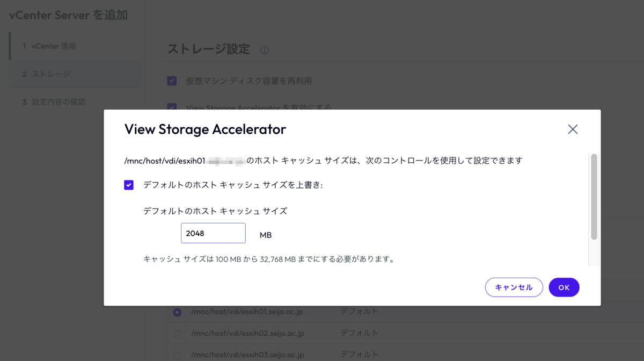Toggle View Storage Accelerator を有効にする checkbox
This screenshot has height=361, width=644.
pyautogui.click(x=172, y=107)
